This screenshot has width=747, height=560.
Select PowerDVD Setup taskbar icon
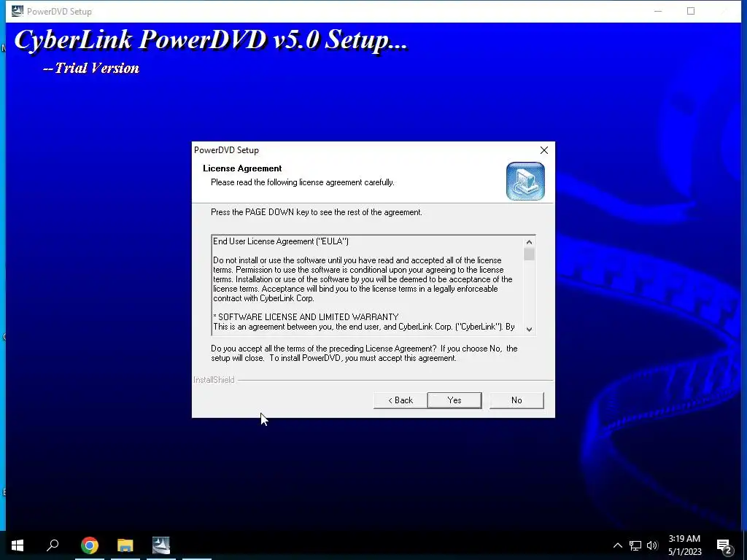161,545
